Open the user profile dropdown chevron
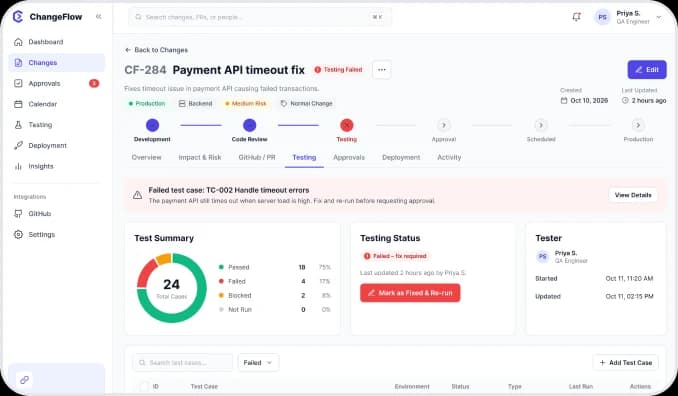Viewport: 678px width, 396px height. (x=659, y=17)
